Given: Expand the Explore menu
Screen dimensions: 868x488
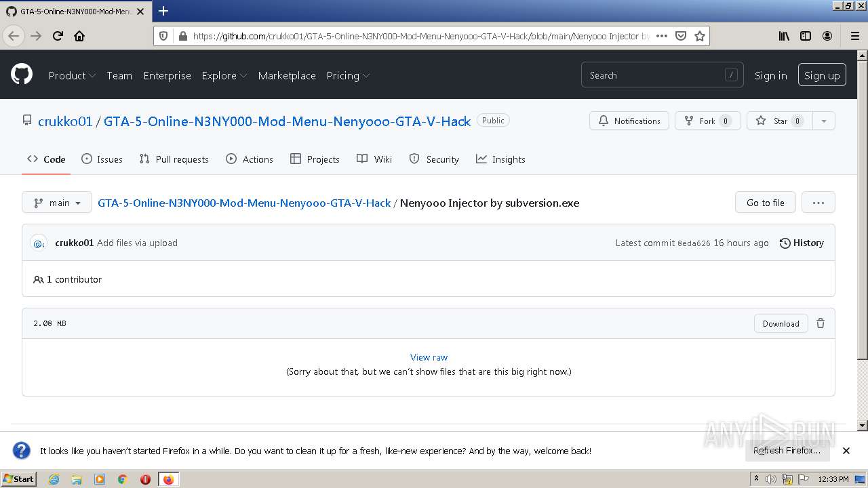Looking at the screenshot, I should click(x=224, y=75).
